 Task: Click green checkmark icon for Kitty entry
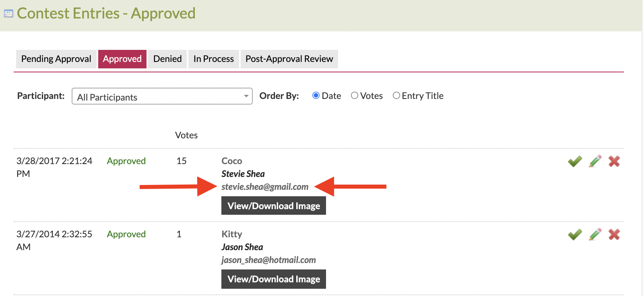click(575, 234)
